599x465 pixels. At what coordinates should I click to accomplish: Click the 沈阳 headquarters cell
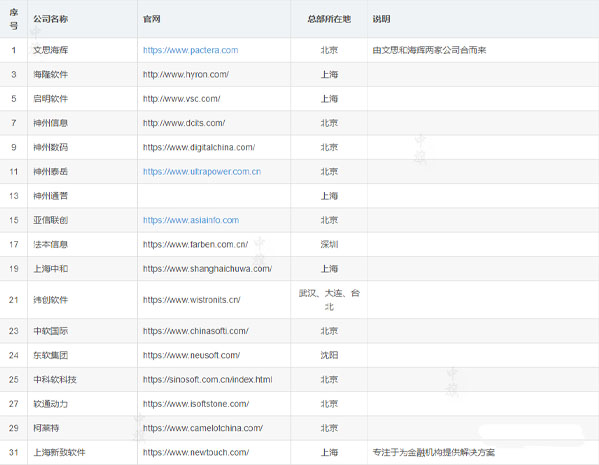[329, 355]
